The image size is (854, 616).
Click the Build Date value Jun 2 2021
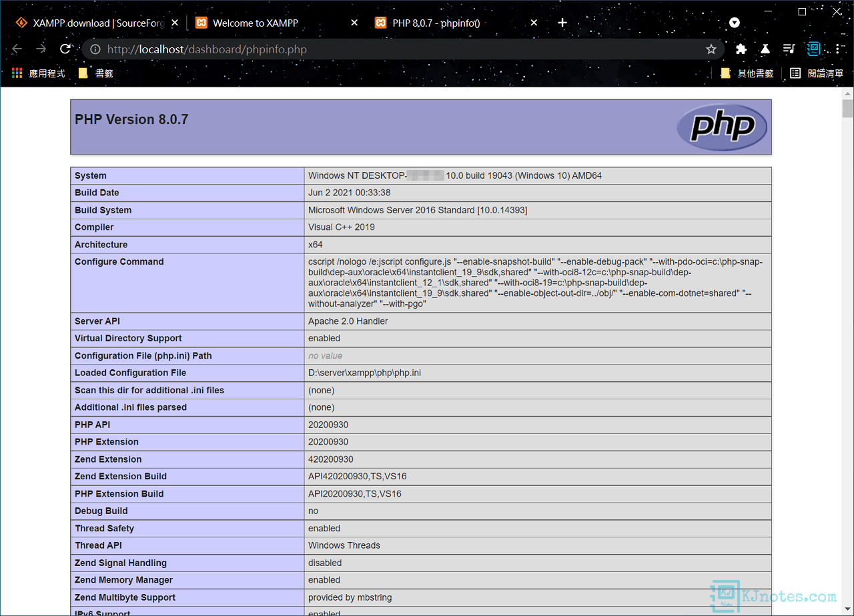[350, 193]
